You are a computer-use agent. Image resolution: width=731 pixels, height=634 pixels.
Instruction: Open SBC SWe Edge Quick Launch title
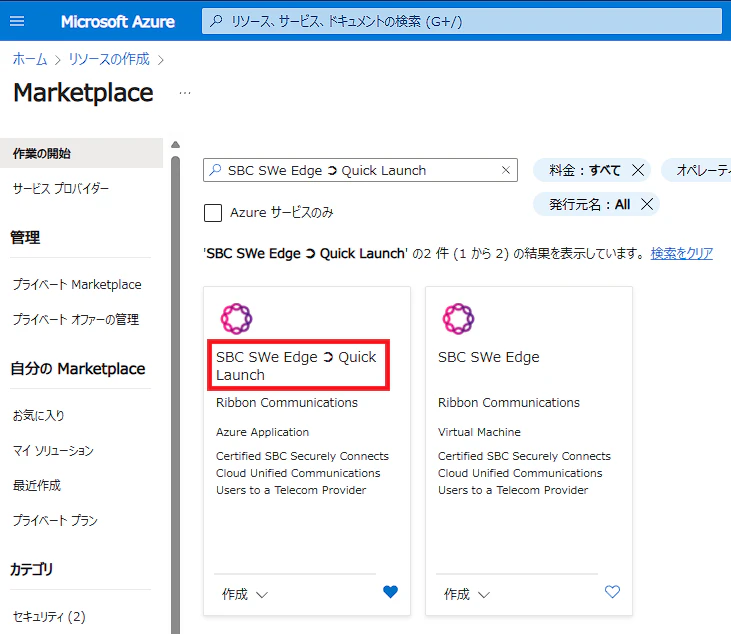click(298, 365)
